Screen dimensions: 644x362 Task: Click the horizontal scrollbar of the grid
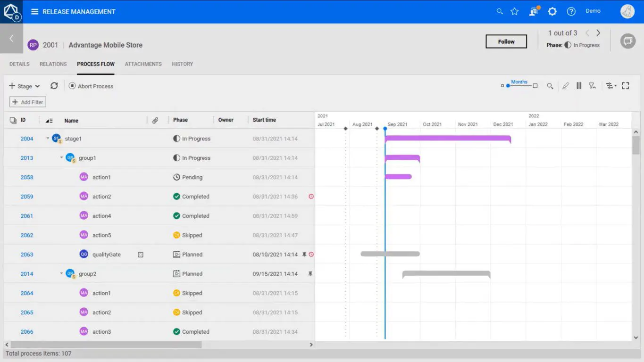click(106, 345)
